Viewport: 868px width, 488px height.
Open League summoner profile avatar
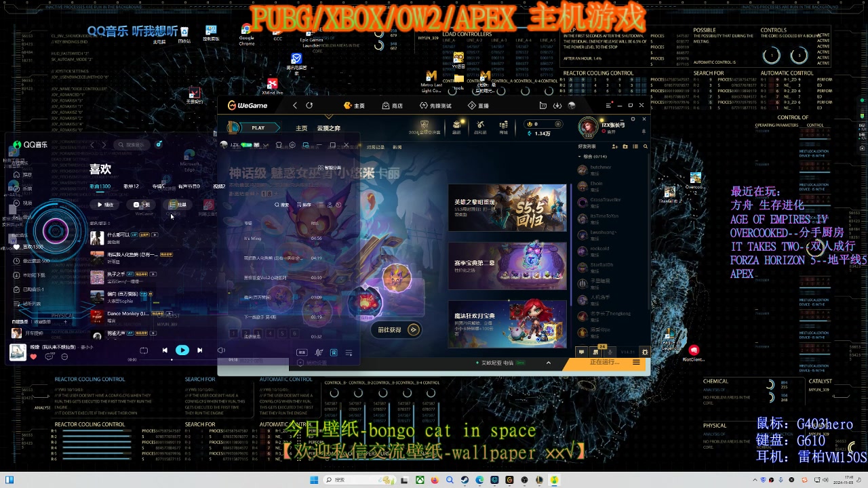pos(589,126)
